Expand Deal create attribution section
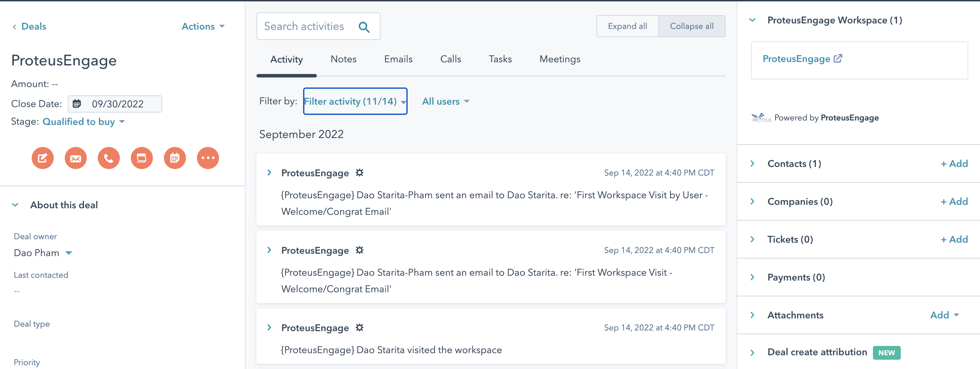Image resolution: width=980 pixels, height=369 pixels. coord(752,352)
